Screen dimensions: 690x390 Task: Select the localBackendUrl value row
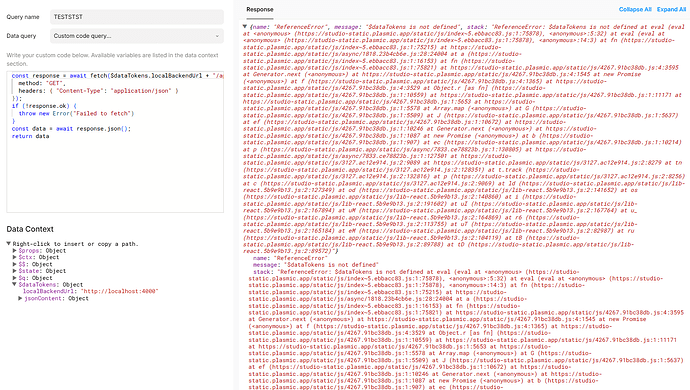pos(90,291)
